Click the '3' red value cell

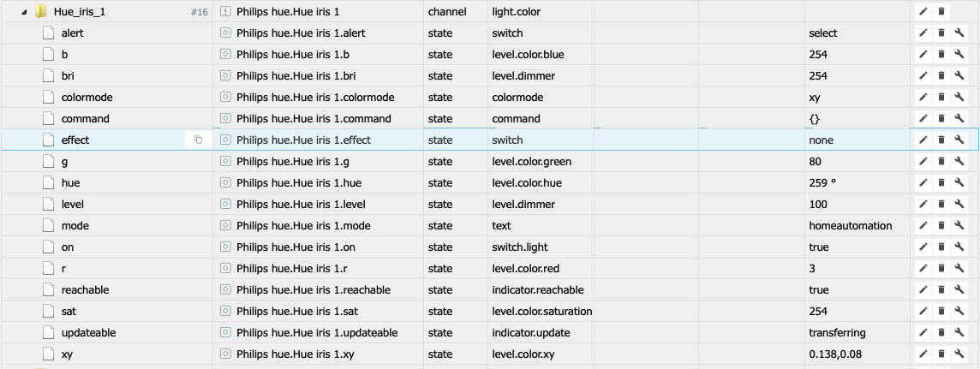(x=812, y=269)
